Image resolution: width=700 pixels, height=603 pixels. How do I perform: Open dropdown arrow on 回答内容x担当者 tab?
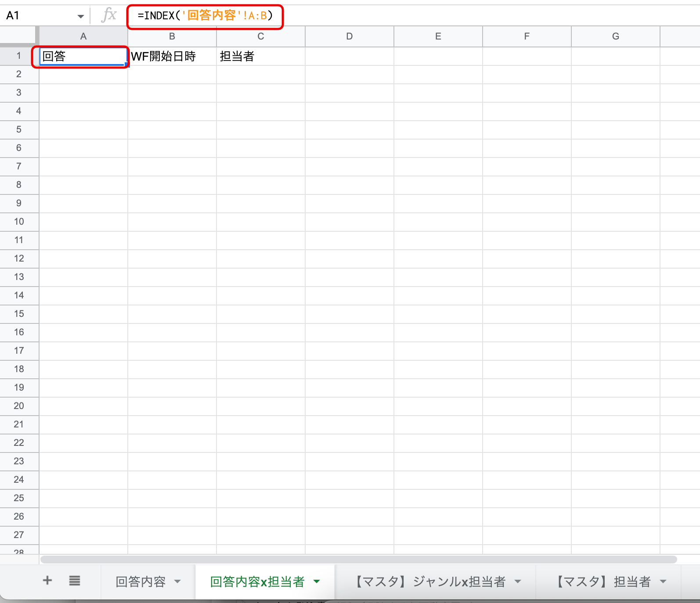click(317, 581)
